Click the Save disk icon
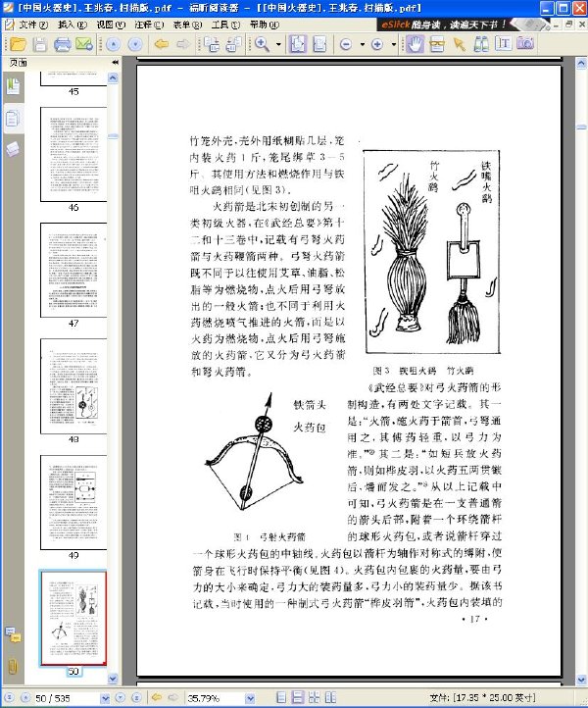This screenshot has height=708, width=588. point(40,44)
